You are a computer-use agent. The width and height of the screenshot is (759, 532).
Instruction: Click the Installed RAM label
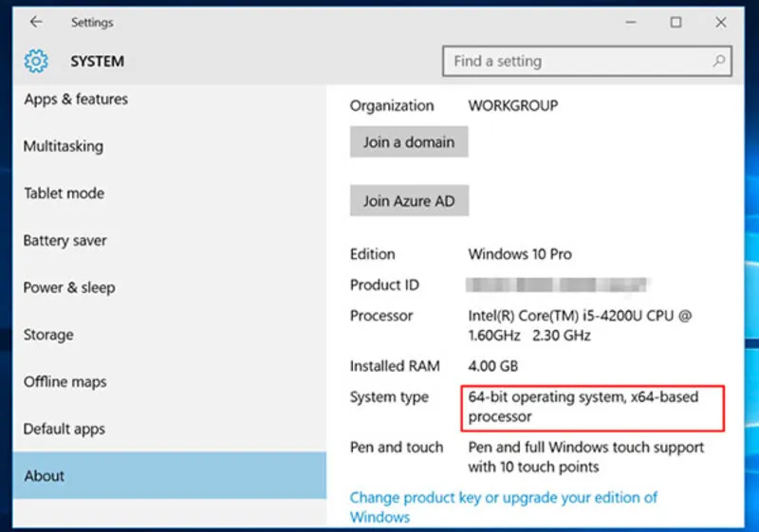(395, 366)
